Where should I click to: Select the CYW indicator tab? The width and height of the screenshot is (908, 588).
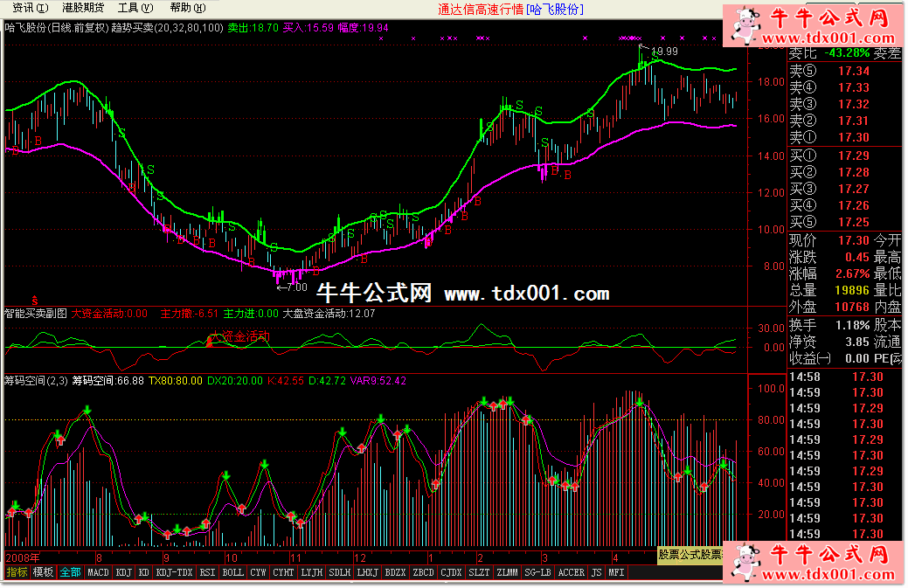[259, 572]
